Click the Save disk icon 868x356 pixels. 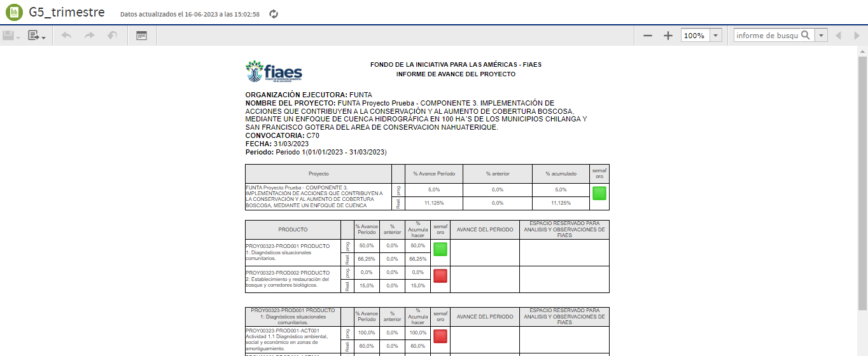9,36
